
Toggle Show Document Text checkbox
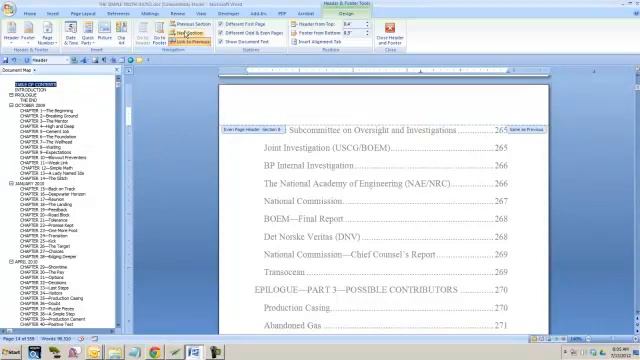coord(220,42)
